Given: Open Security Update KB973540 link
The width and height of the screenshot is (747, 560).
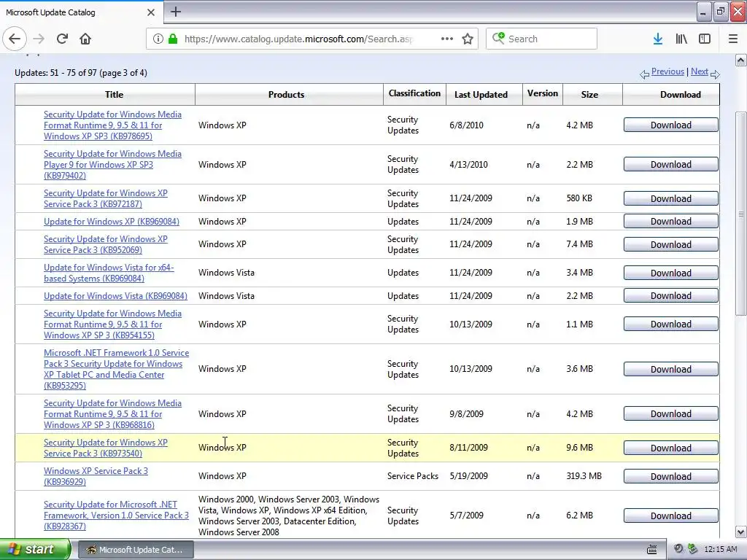Looking at the screenshot, I should click(x=106, y=448).
